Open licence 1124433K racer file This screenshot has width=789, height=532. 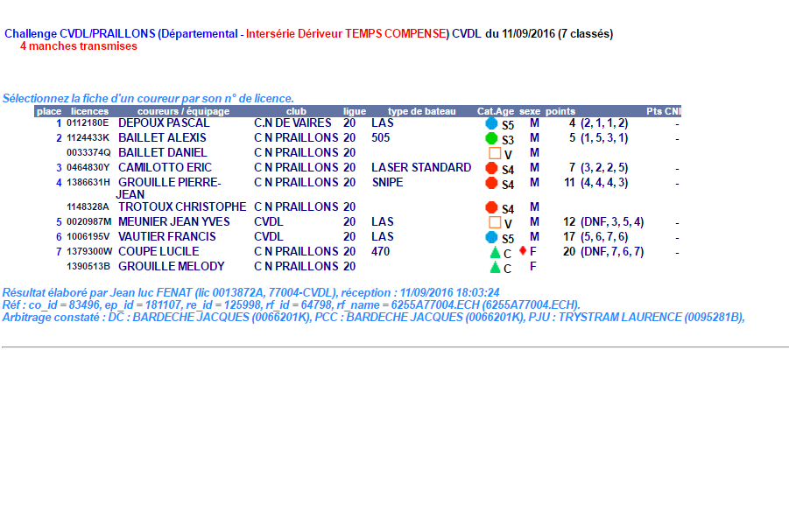point(88,137)
